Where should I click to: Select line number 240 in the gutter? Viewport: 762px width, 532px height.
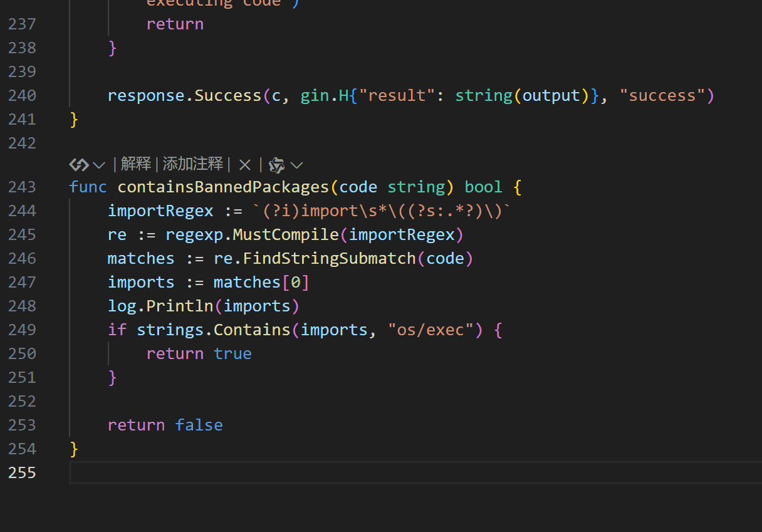(x=23, y=95)
